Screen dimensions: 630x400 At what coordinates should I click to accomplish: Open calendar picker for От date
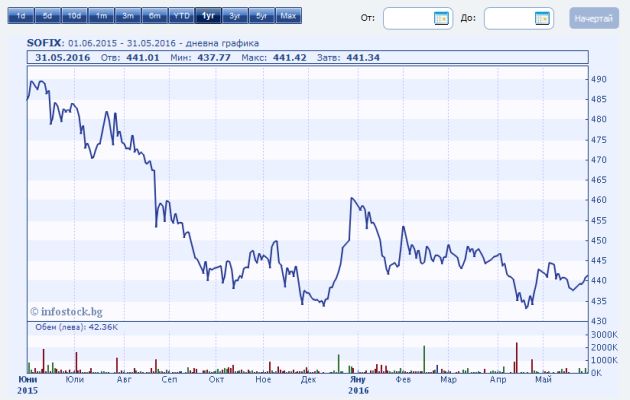pos(441,18)
